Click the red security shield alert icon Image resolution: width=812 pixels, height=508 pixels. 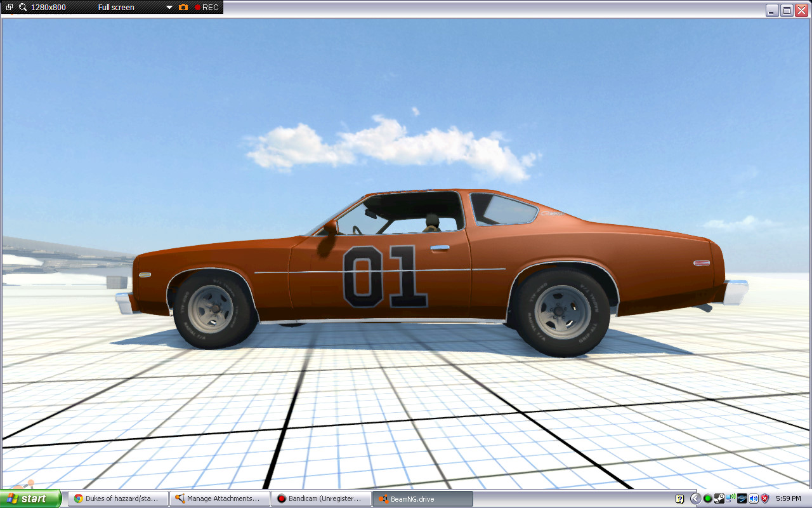(x=765, y=498)
